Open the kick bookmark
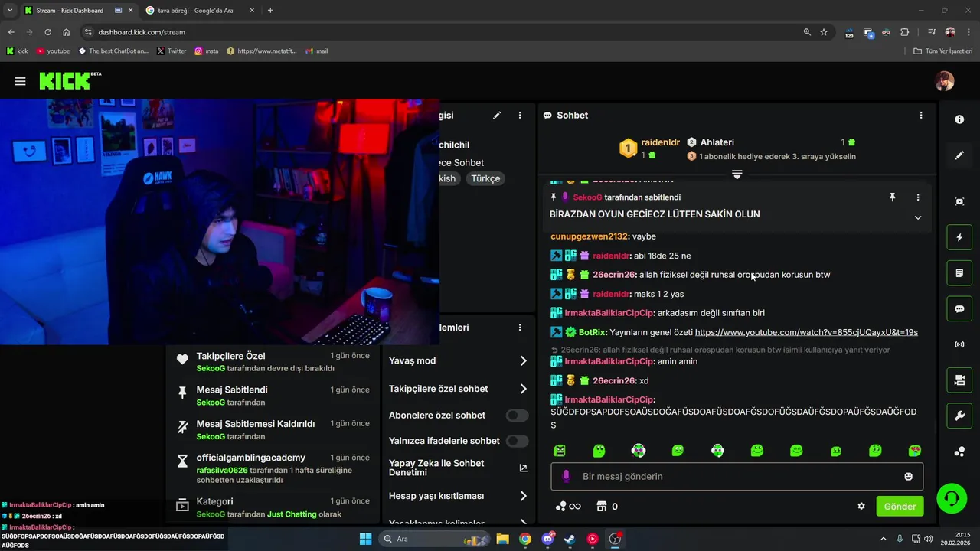Viewport: 980px width, 551px height. [x=17, y=51]
